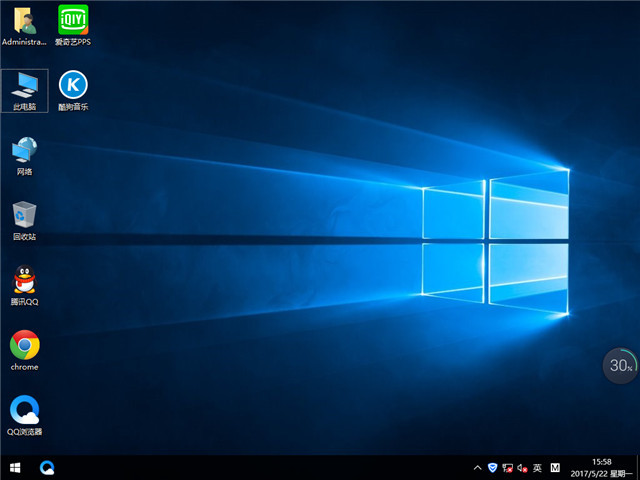This screenshot has width=640, height=480.
Task: Click the show desktop strip in the taskbar corner
Action: pos(638,468)
